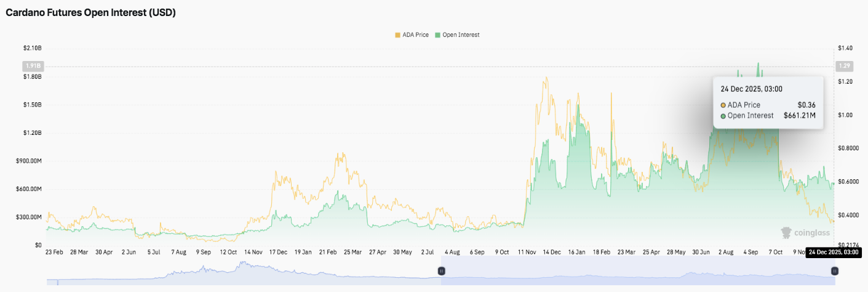The width and height of the screenshot is (868, 292).
Task: Toggle the ADA Price series in the legend
Action: pyautogui.click(x=415, y=35)
